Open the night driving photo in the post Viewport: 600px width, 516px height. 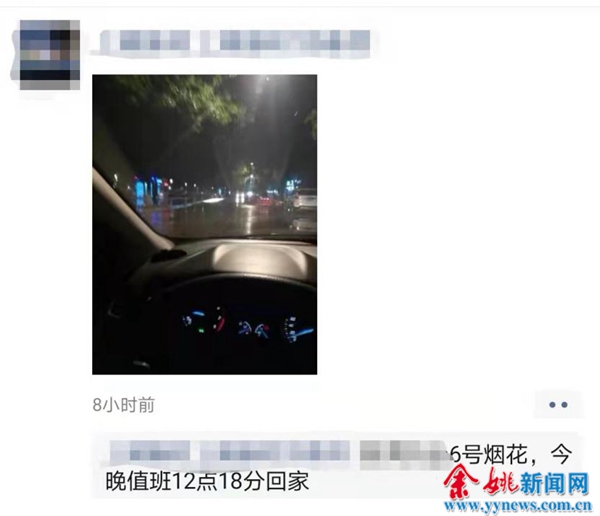tap(205, 224)
